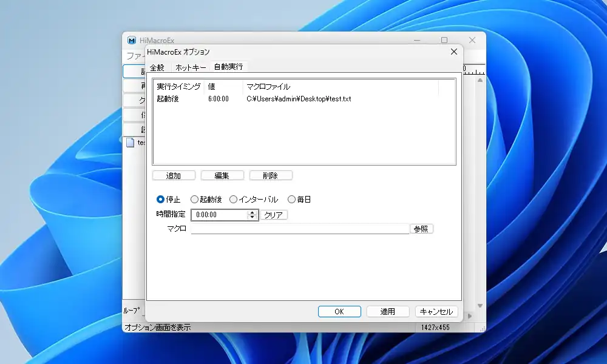Clear the time value using クリア

(273, 214)
